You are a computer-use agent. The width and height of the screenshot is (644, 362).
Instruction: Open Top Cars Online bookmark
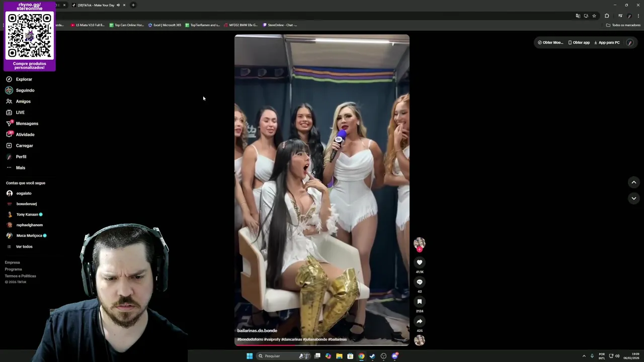pyautogui.click(x=127, y=25)
